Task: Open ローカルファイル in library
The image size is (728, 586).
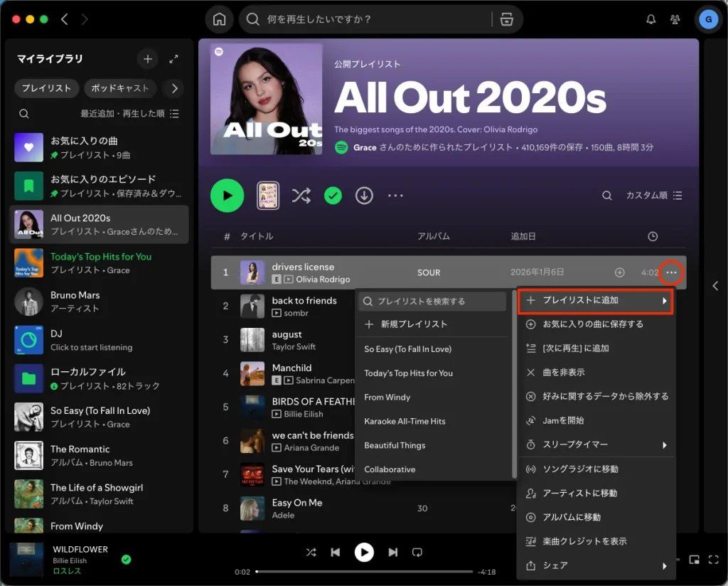Action: 100,379
